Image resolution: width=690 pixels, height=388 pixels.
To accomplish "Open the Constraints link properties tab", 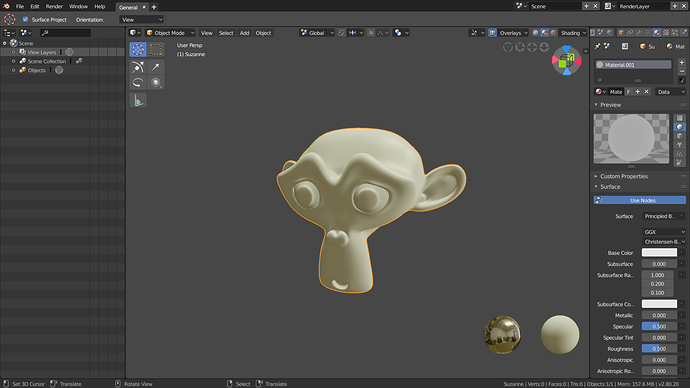I will (x=630, y=33).
